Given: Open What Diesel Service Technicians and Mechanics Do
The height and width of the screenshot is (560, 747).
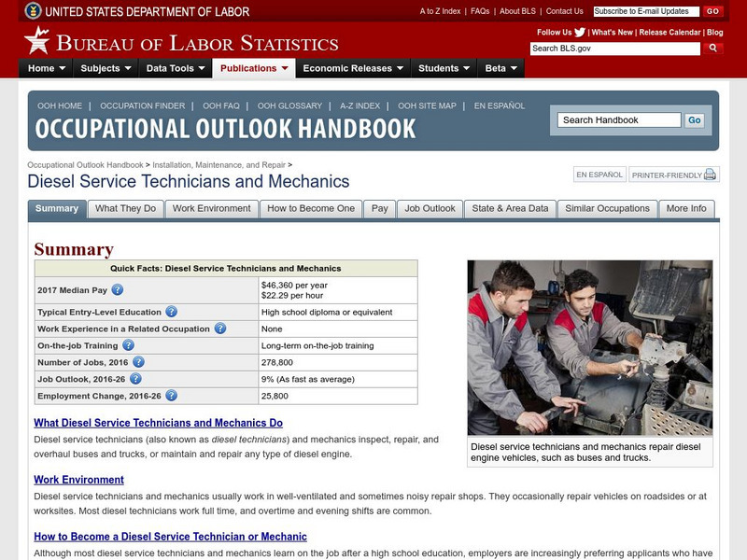Looking at the screenshot, I should [158, 423].
